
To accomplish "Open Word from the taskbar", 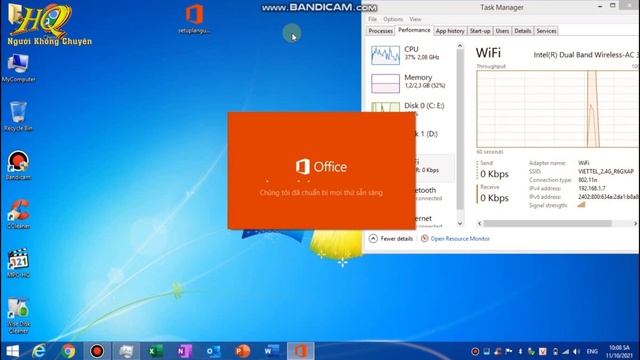I will point(271,351).
